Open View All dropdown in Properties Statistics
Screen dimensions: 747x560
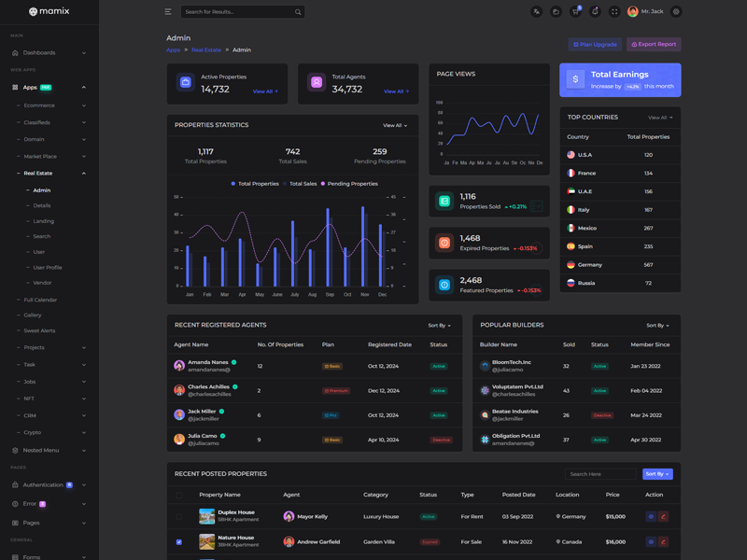click(x=394, y=125)
